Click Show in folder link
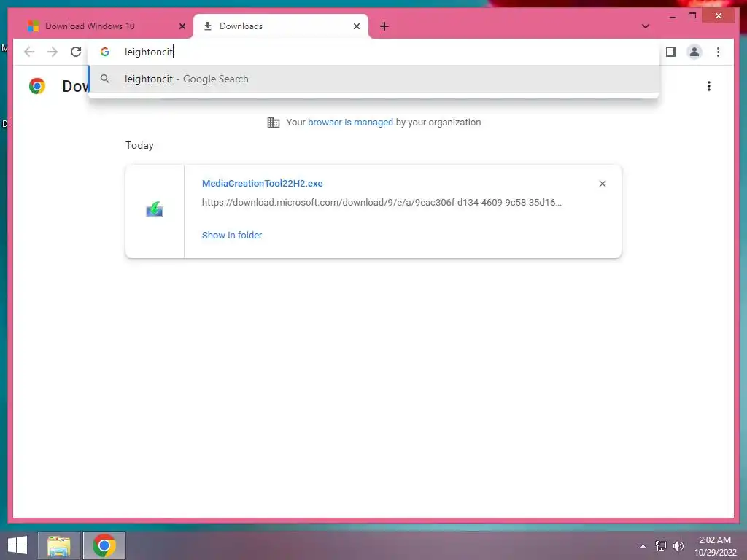Image resolution: width=747 pixels, height=560 pixels. (x=231, y=236)
